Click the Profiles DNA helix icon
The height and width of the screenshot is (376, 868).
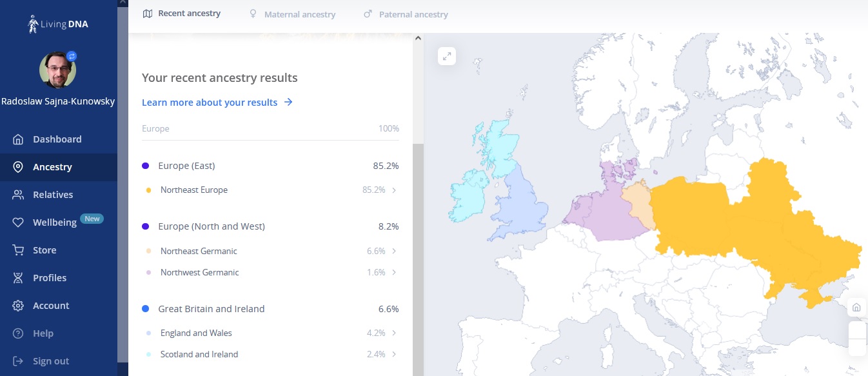point(19,278)
